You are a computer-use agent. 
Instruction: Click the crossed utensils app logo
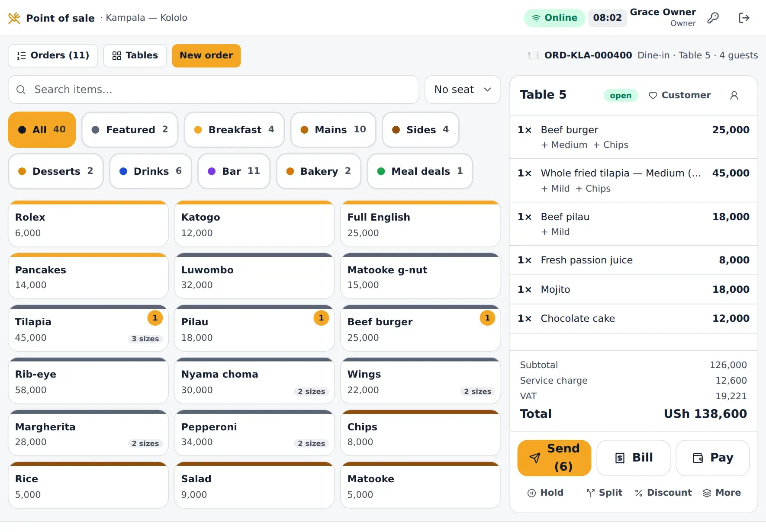point(14,18)
